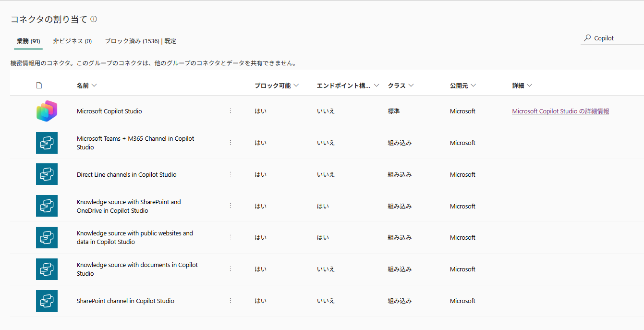Click the public websites knowledge source icon
Screen dimensions: 644x330
(47, 237)
